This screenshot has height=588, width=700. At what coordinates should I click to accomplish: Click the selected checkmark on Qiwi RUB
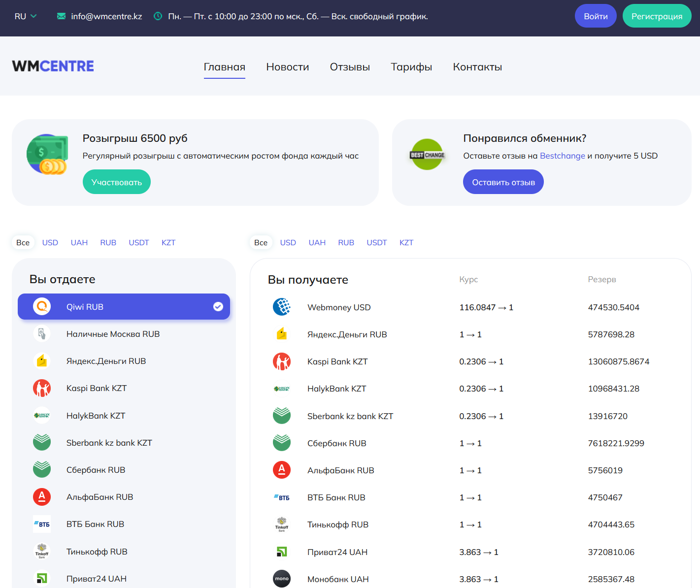[x=218, y=307]
